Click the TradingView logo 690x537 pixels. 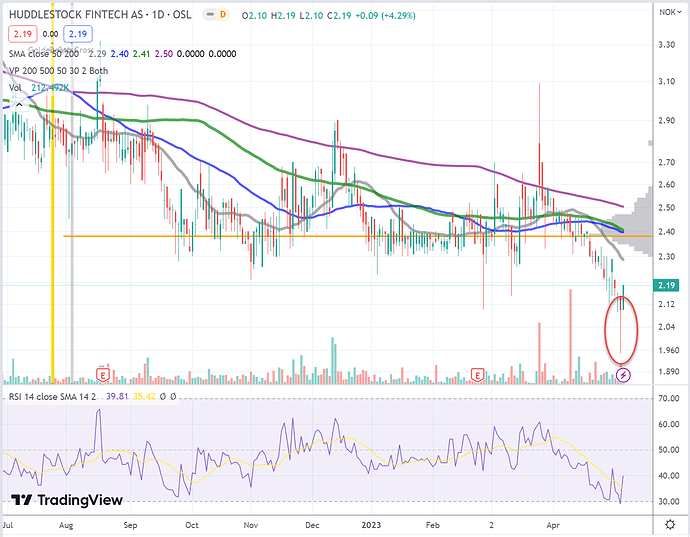(x=67, y=500)
